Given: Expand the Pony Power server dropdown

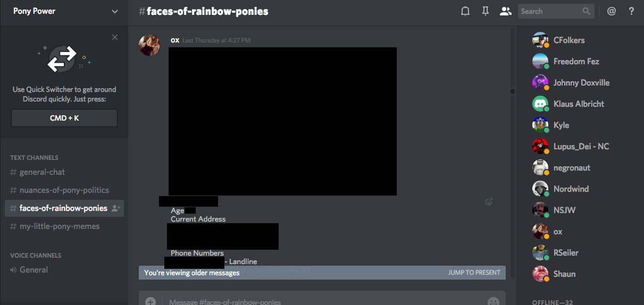Looking at the screenshot, I should pyautogui.click(x=115, y=11).
